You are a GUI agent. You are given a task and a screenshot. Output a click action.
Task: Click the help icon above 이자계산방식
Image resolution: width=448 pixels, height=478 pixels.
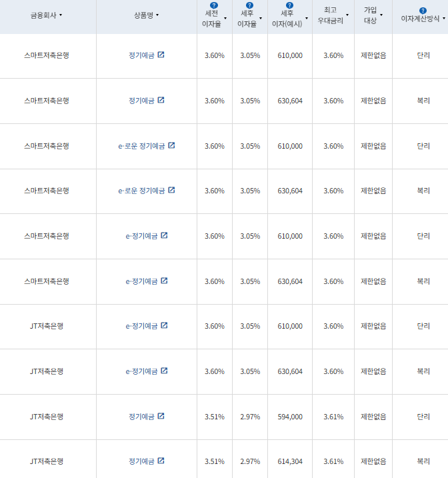pyautogui.click(x=423, y=11)
